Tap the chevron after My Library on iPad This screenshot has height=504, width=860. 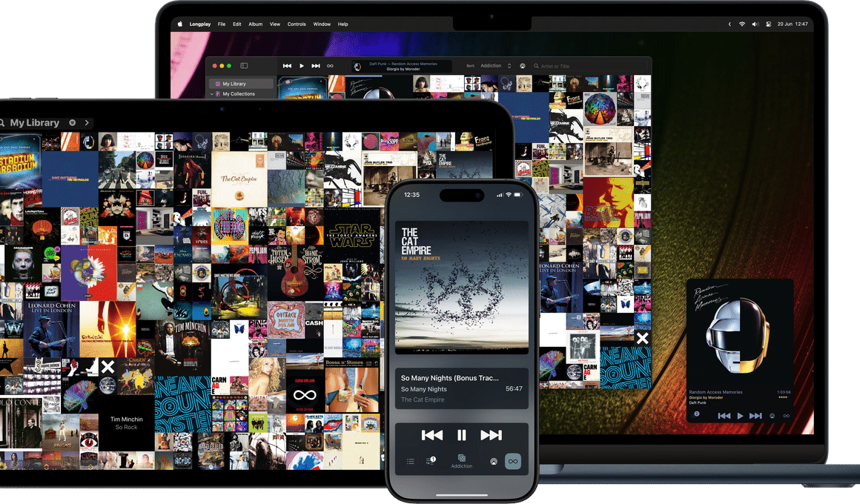(87, 123)
